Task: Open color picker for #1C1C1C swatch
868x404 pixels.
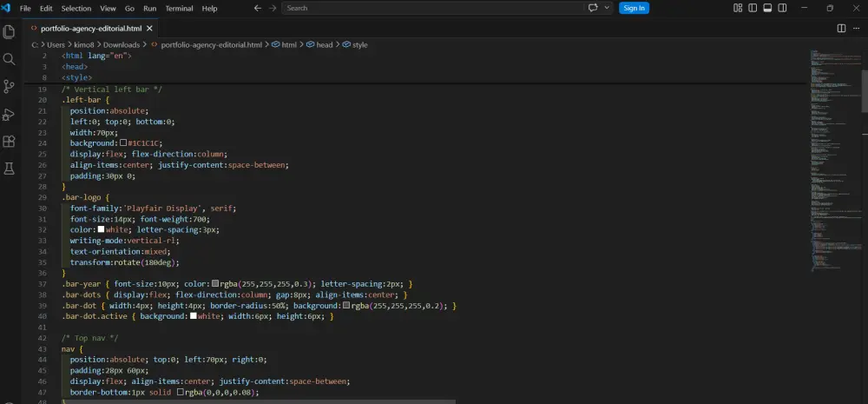Action: point(123,143)
